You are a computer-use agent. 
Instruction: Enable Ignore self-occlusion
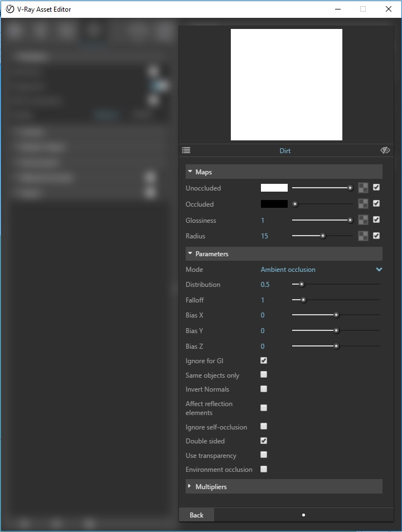click(x=264, y=427)
